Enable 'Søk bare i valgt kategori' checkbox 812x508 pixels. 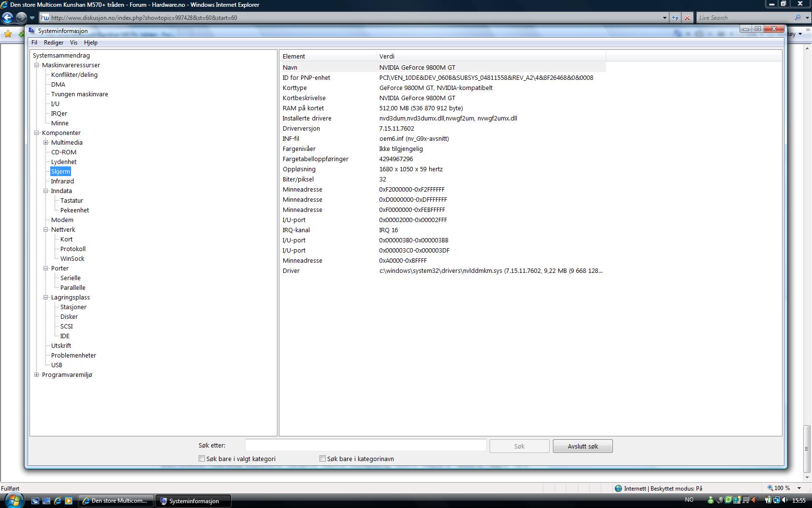point(202,459)
